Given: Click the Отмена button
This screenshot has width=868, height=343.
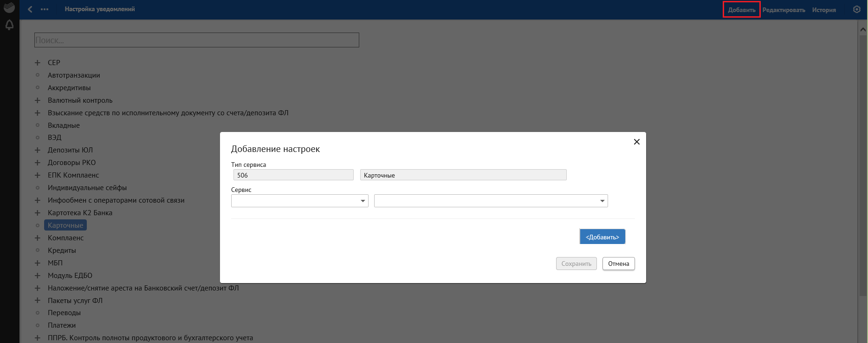Looking at the screenshot, I should pyautogui.click(x=618, y=264).
